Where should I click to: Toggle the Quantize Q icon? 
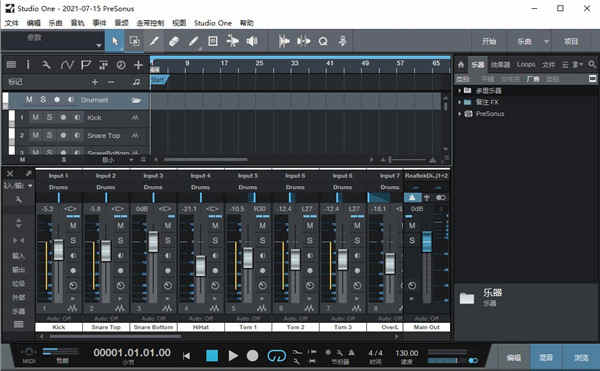(x=323, y=41)
